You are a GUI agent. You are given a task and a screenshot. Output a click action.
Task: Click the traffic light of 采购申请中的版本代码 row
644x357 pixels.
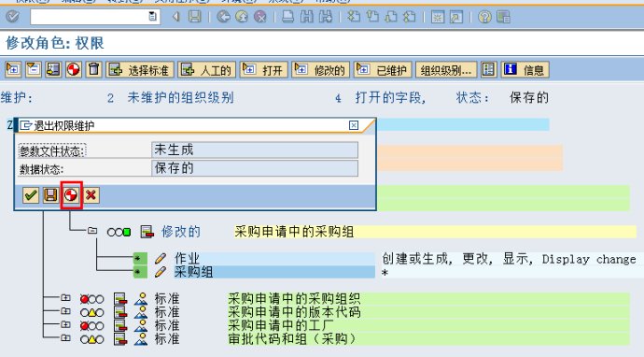[92, 312]
